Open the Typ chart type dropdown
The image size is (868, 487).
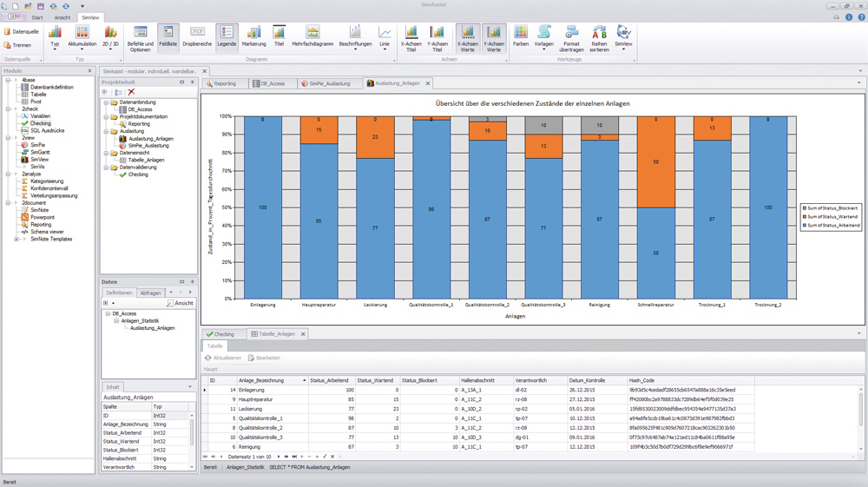click(x=55, y=36)
